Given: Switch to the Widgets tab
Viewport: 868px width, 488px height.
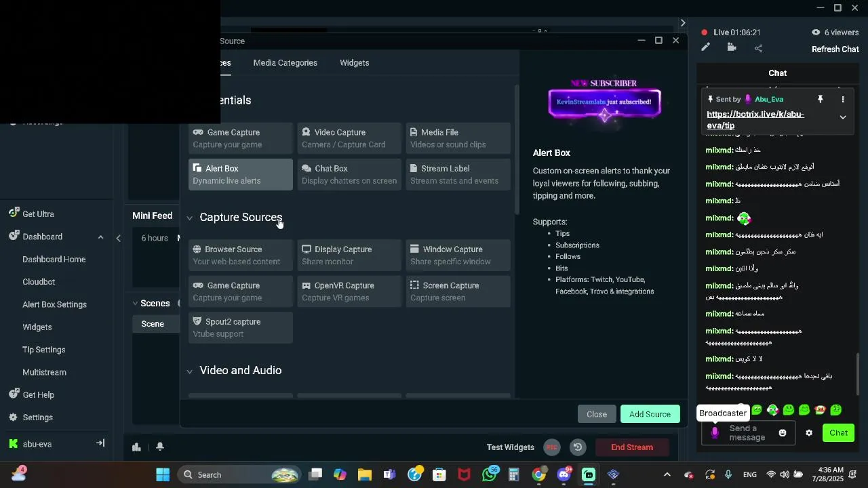Looking at the screenshot, I should tap(355, 62).
